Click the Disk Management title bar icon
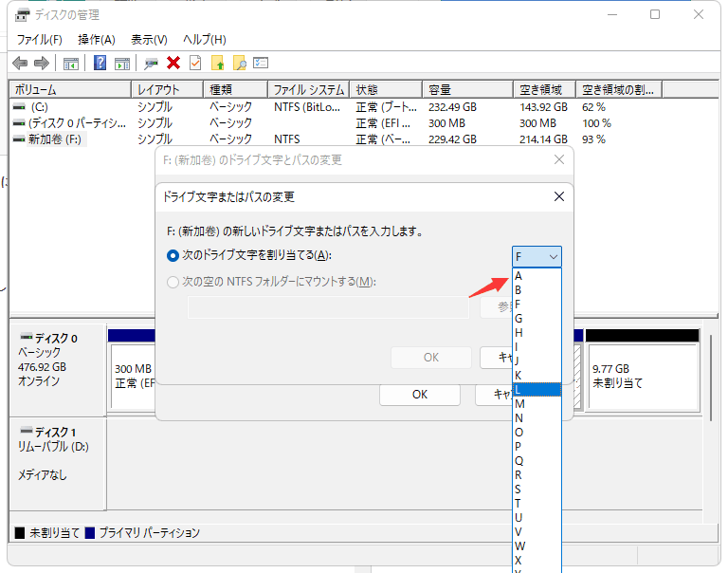This screenshot has width=728, height=573. click(x=22, y=15)
